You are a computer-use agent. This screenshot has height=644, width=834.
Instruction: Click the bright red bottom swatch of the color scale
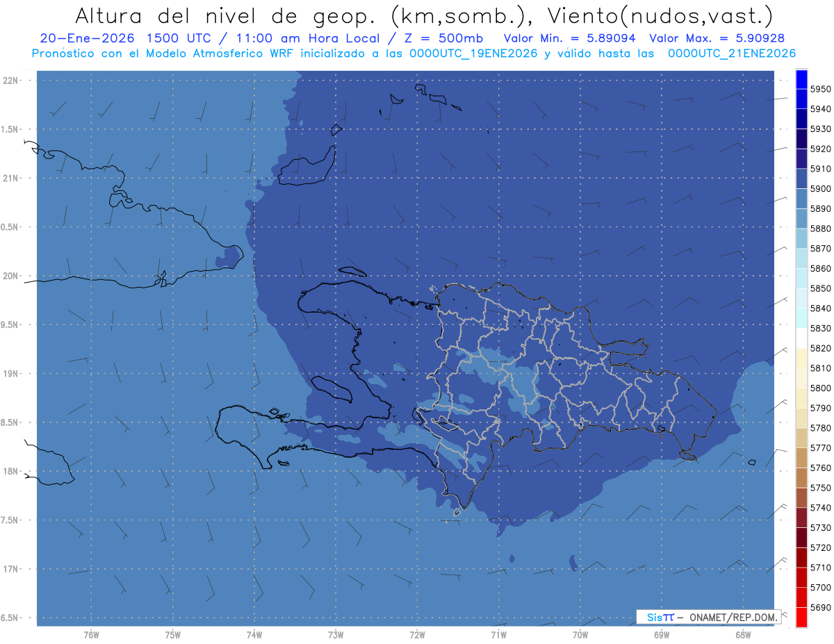click(x=801, y=617)
